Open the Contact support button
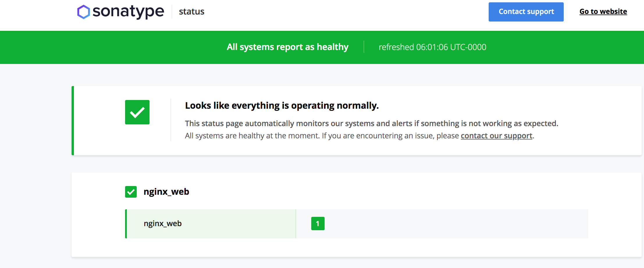This screenshot has width=644, height=268. tap(526, 12)
